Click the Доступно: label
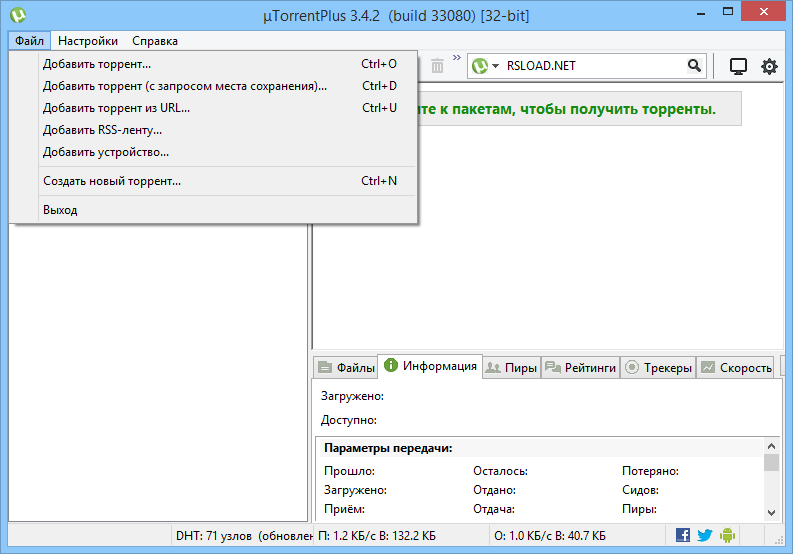Viewport: 793px width, 554px height. tap(348, 420)
